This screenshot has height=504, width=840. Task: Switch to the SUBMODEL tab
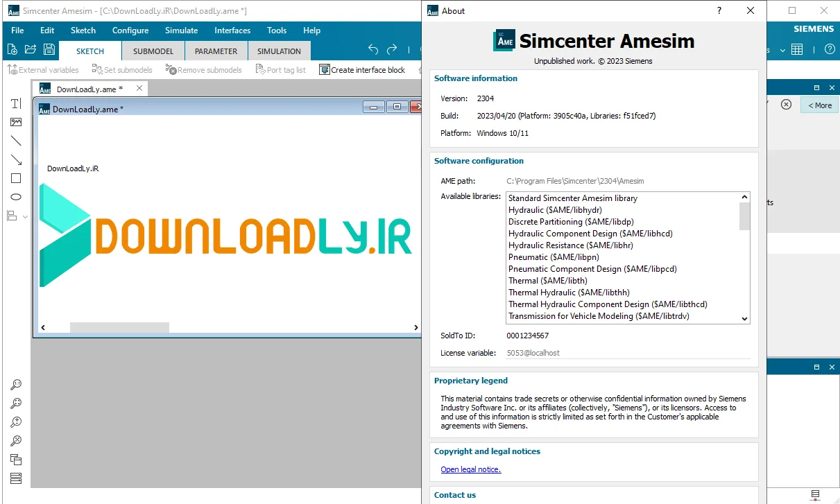(153, 51)
